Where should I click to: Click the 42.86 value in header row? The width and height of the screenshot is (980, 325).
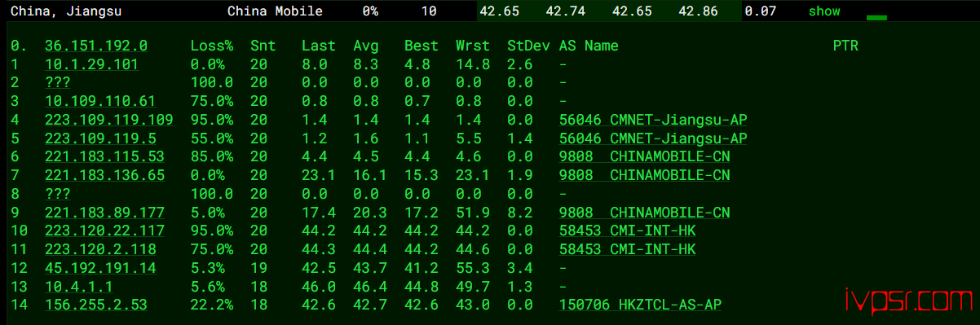(698, 11)
